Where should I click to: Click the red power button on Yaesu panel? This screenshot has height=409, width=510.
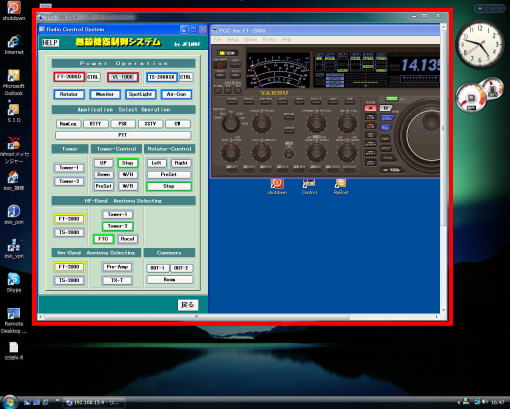(220, 65)
